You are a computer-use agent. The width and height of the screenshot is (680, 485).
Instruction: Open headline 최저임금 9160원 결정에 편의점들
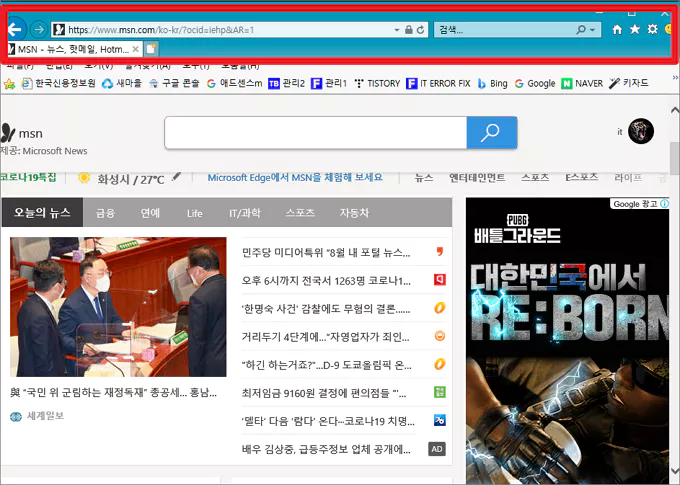[324, 393]
